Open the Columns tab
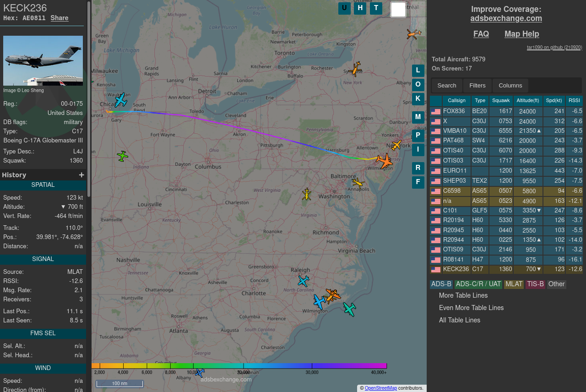586x392 pixels. (x=510, y=86)
